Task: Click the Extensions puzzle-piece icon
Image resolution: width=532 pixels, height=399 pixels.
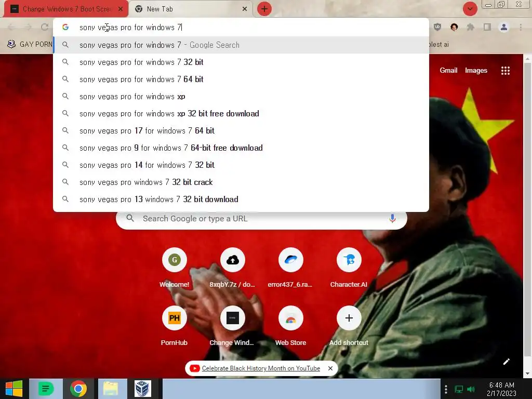Action: tap(471, 27)
